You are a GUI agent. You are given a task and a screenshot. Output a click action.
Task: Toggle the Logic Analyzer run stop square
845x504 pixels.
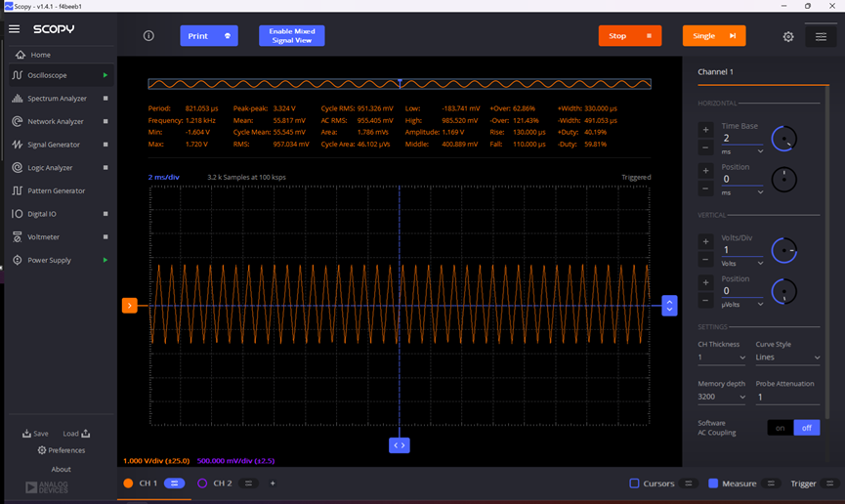pos(106,168)
